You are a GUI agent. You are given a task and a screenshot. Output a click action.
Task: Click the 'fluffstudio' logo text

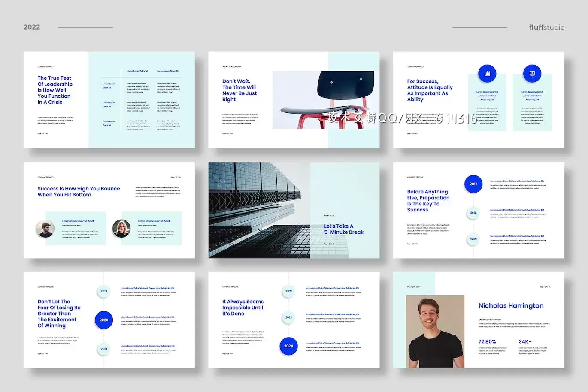[547, 27]
